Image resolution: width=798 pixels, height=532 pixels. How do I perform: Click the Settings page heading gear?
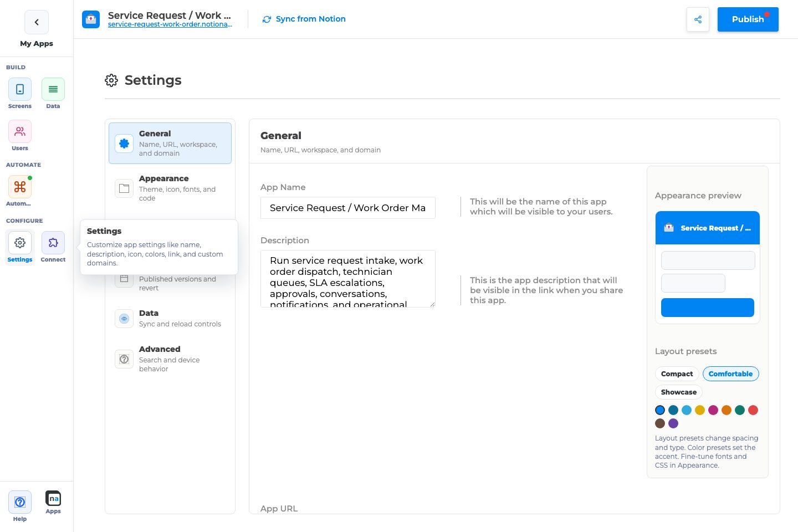click(x=111, y=80)
